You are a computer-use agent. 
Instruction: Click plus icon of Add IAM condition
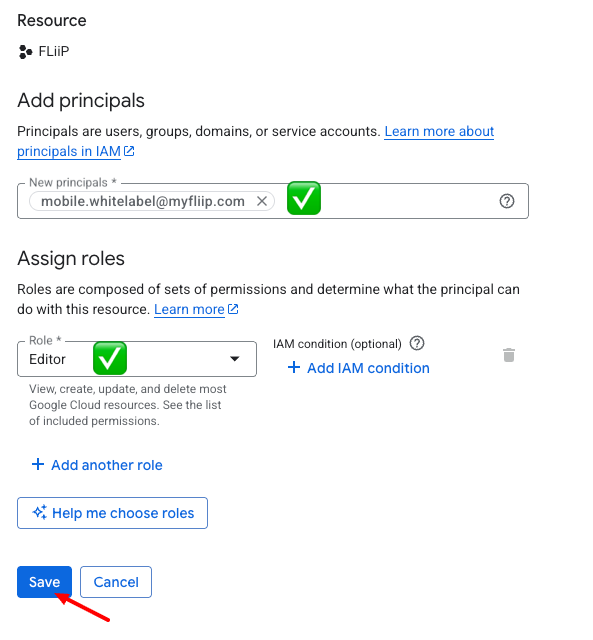[294, 367]
